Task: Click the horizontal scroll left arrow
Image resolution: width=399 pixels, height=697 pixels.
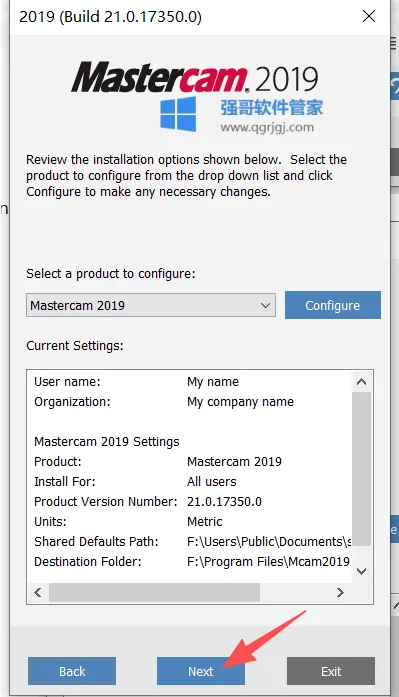Action: pyautogui.click(x=38, y=592)
